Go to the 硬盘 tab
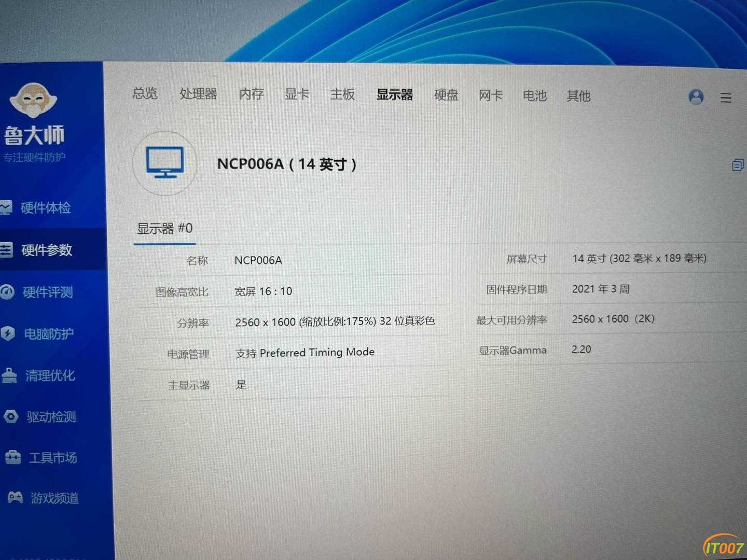The height and width of the screenshot is (560, 747). (446, 95)
